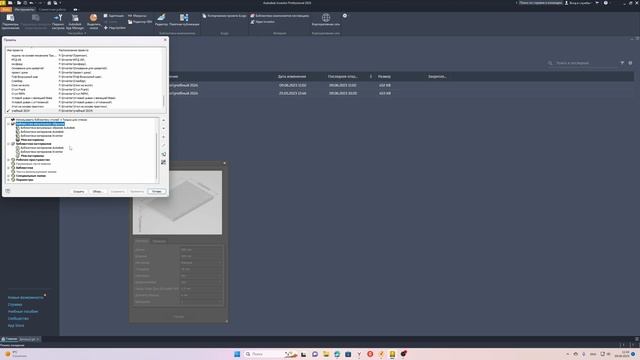
Task: Open the Macros command
Action: [x=138, y=16]
